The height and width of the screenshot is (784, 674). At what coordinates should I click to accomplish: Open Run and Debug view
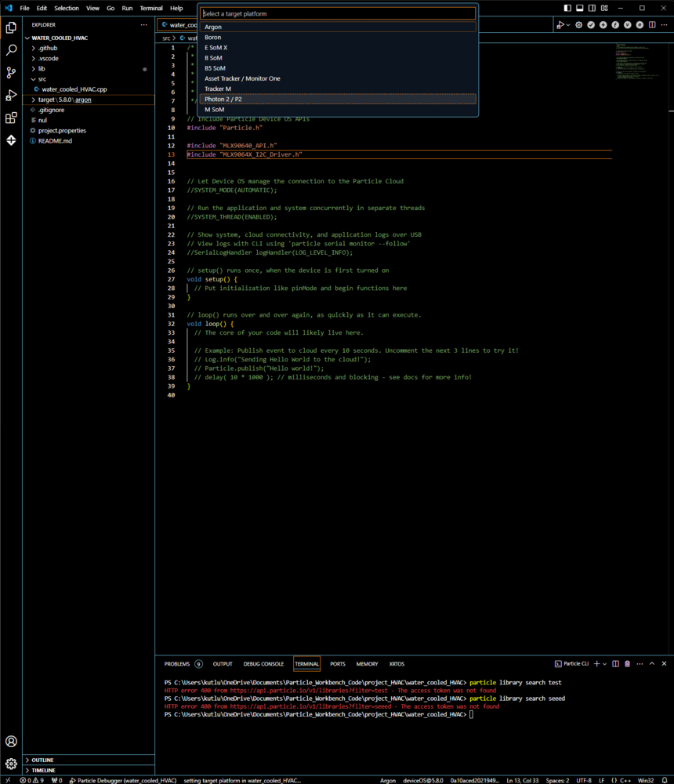point(11,95)
